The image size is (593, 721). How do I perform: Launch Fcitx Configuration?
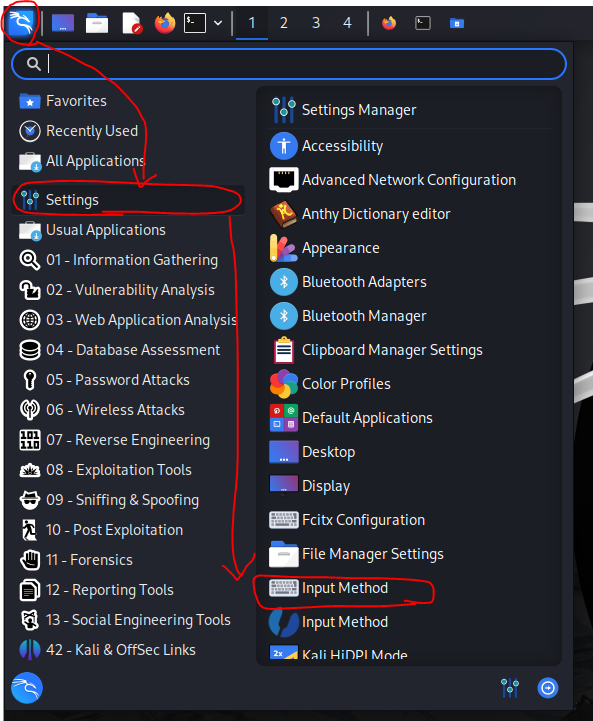409,520
